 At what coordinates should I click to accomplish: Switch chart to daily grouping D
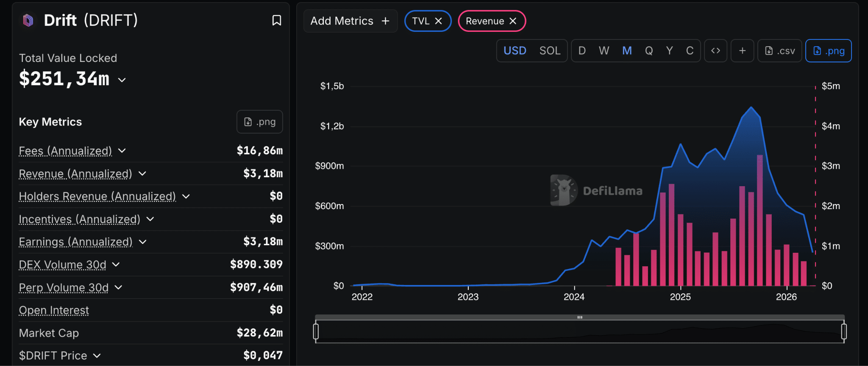pos(582,51)
